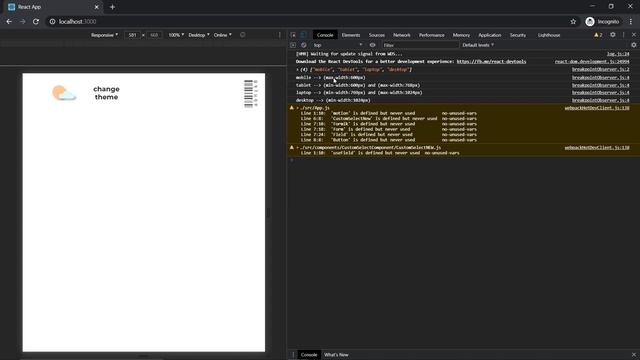The height and width of the screenshot is (360, 640).
Task: Expand the ./src/App.js warning entry
Action: point(298,108)
